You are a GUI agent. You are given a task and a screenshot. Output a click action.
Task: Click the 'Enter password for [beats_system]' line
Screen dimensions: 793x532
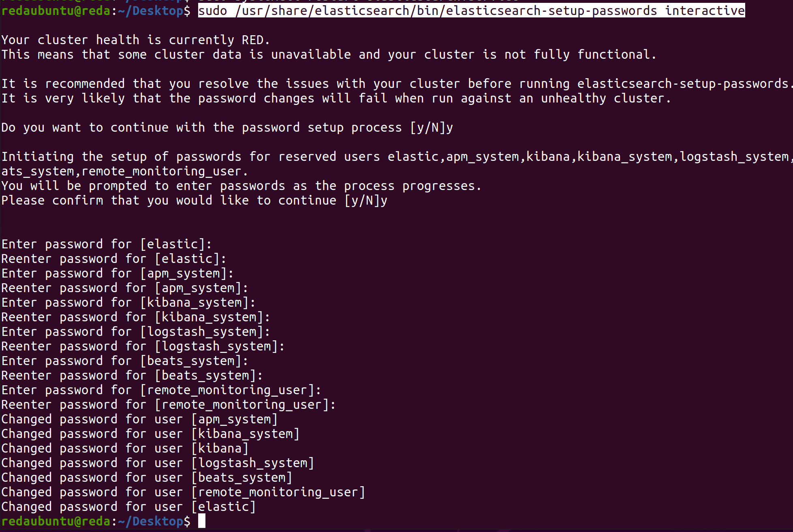click(x=125, y=361)
